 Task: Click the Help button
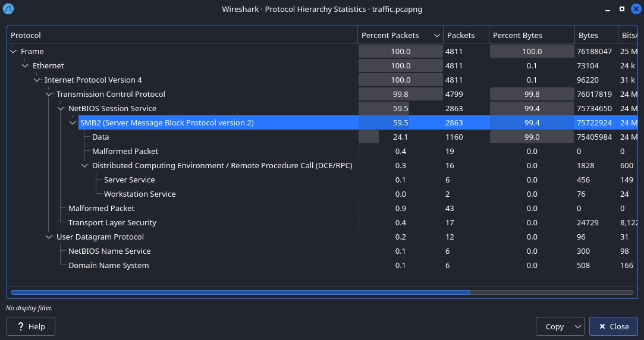click(30, 326)
